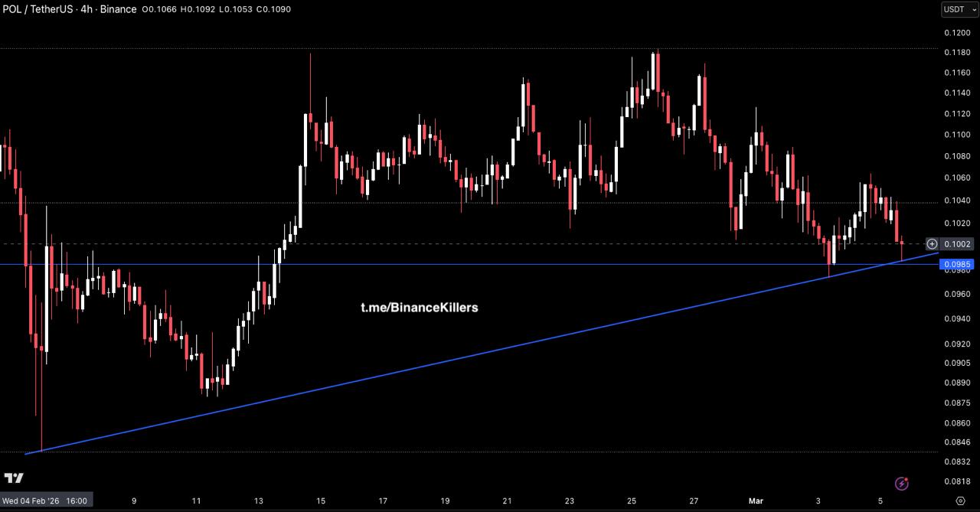Image resolution: width=980 pixels, height=512 pixels.
Task: Open chart settings hexagon icon
Action: coord(961,501)
